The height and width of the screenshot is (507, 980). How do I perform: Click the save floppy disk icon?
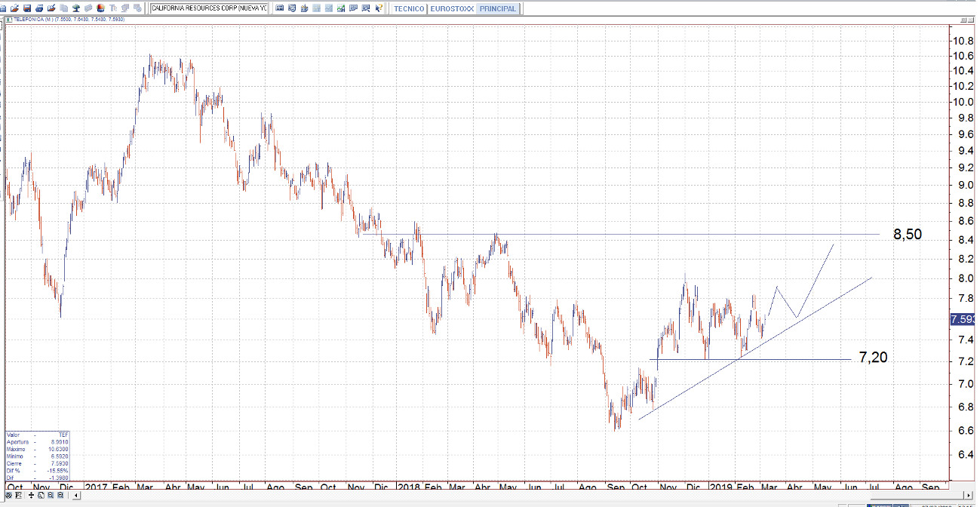coord(26,8)
